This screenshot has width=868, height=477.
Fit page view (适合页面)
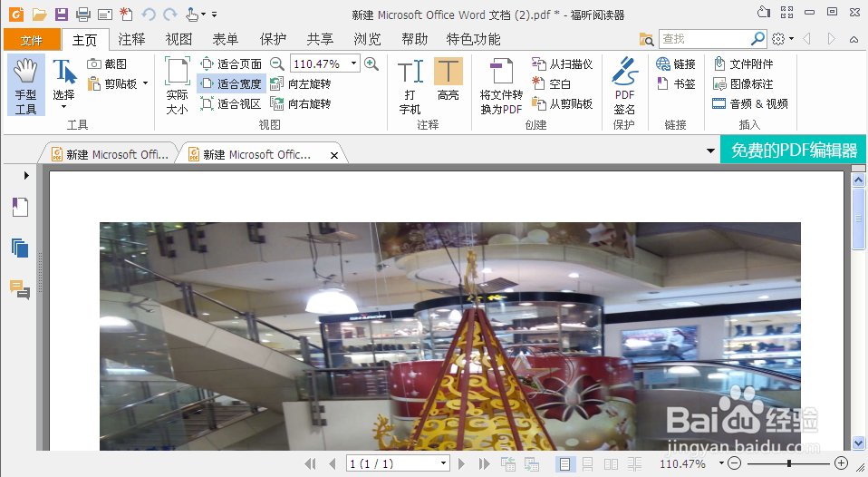[x=231, y=63]
